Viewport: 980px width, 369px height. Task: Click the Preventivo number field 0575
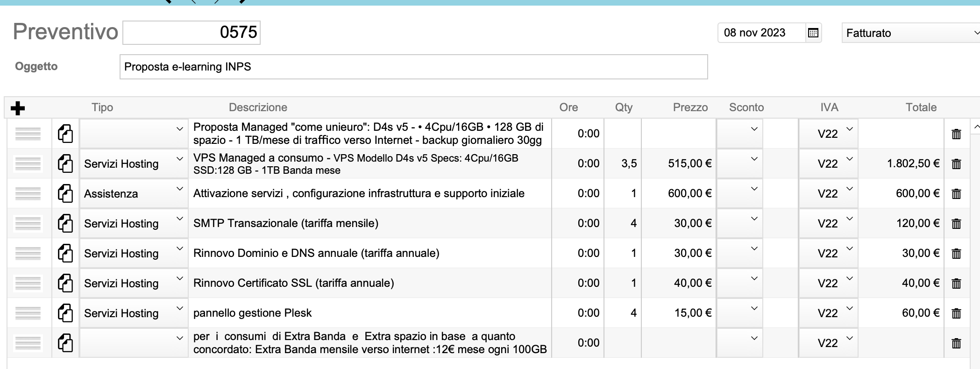(192, 33)
